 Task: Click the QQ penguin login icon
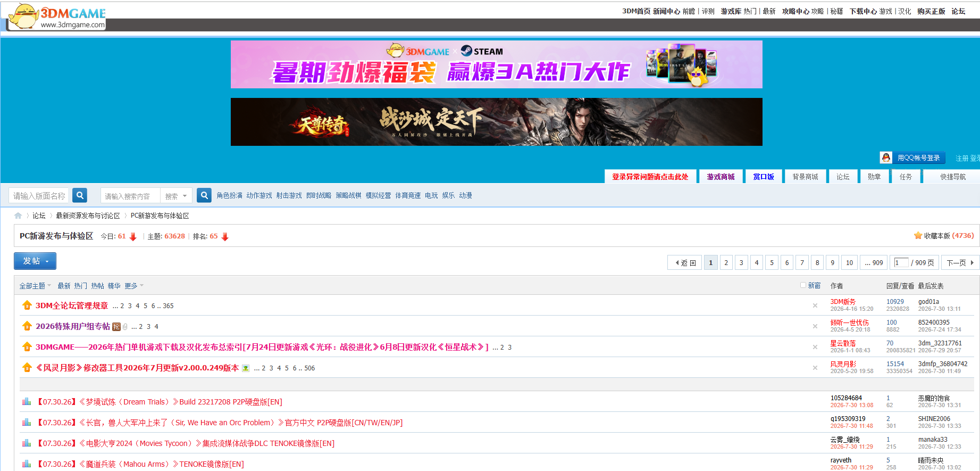click(886, 158)
